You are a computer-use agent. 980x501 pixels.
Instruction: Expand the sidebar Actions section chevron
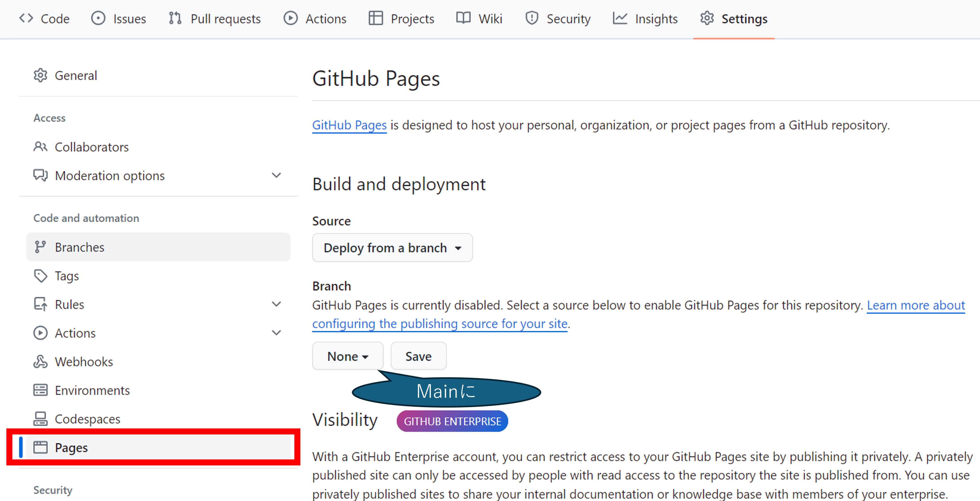click(276, 333)
